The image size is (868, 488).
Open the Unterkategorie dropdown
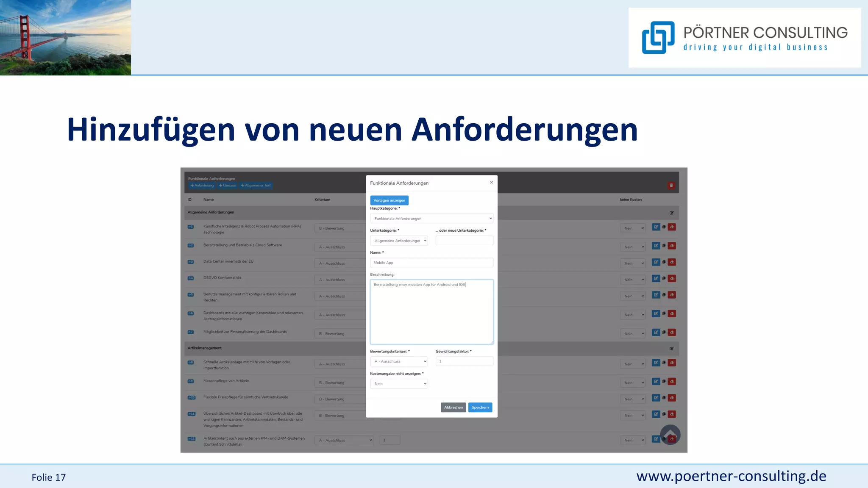399,241
